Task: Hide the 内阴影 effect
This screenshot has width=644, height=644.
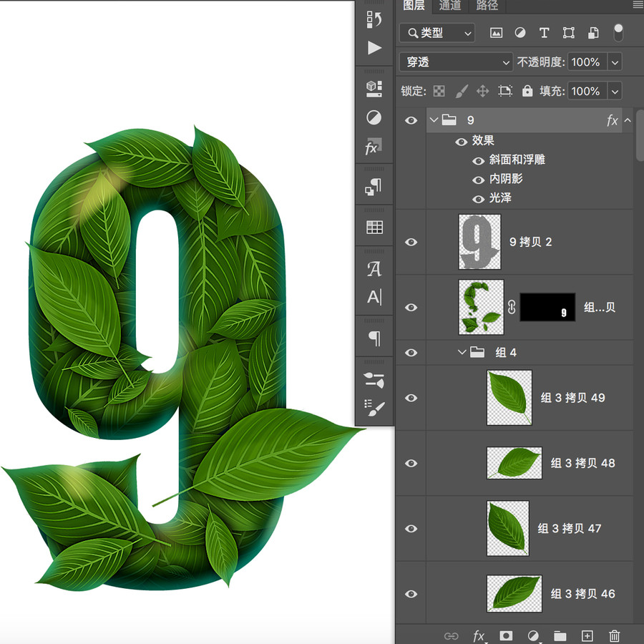Action: pyautogui.click(x=478, y=180)
